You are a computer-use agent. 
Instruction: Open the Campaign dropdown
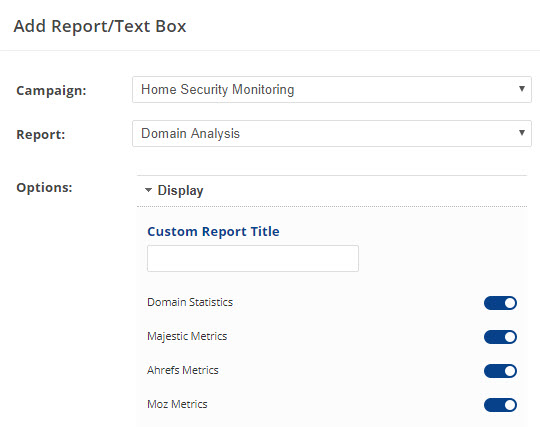pos(332,90)
